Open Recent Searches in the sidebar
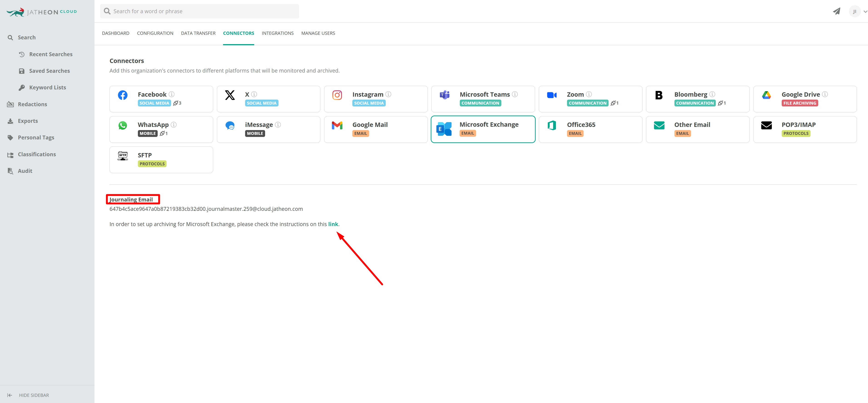 click(x=51, y=54)
